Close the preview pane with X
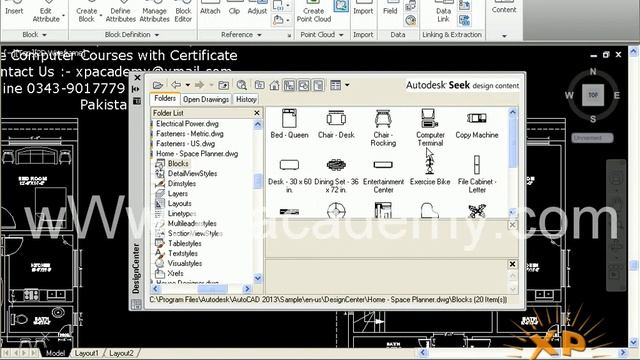The height and width of the screenshot is (360, 640). 513,225
